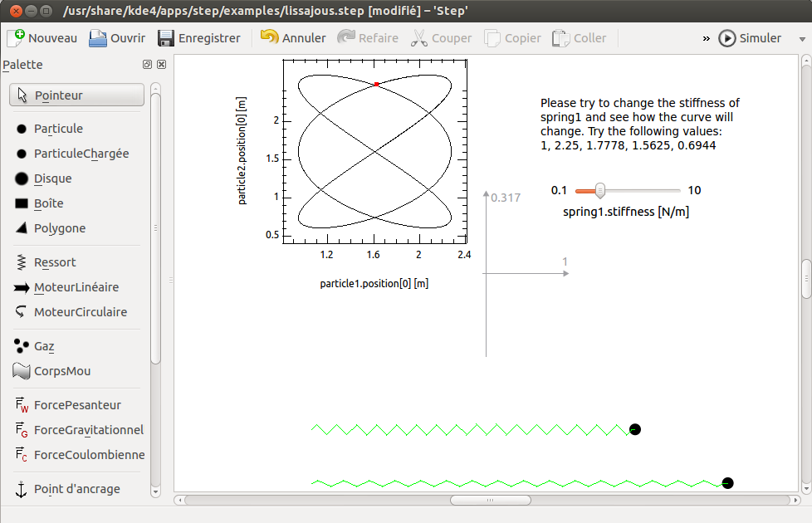Select the Disque tool
The image size is (812, 523).
point(52,178)
